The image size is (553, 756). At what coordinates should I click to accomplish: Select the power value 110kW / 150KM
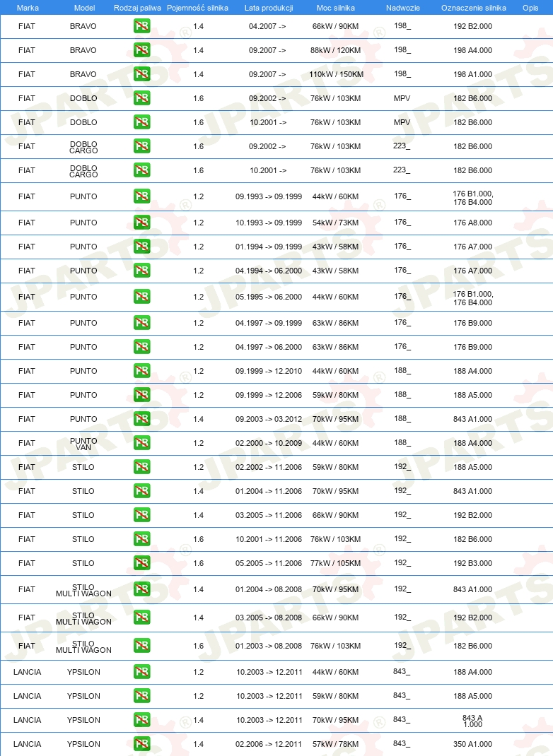(337, 74)
